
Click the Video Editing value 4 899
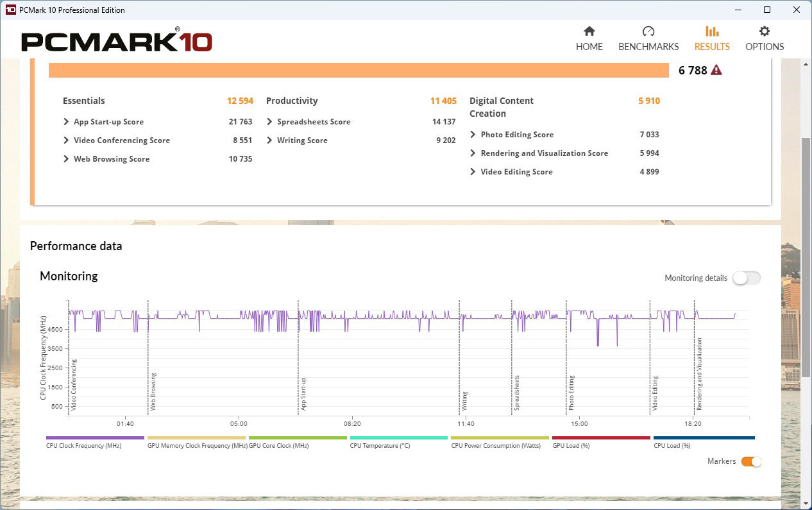pyautogui.click(x=649, y=172)
